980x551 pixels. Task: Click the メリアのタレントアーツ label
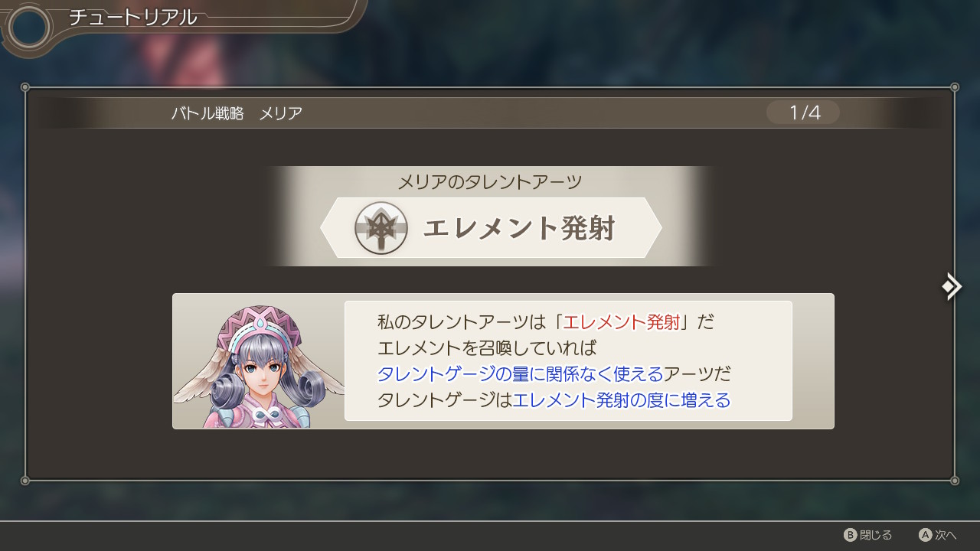coord(490,182)
